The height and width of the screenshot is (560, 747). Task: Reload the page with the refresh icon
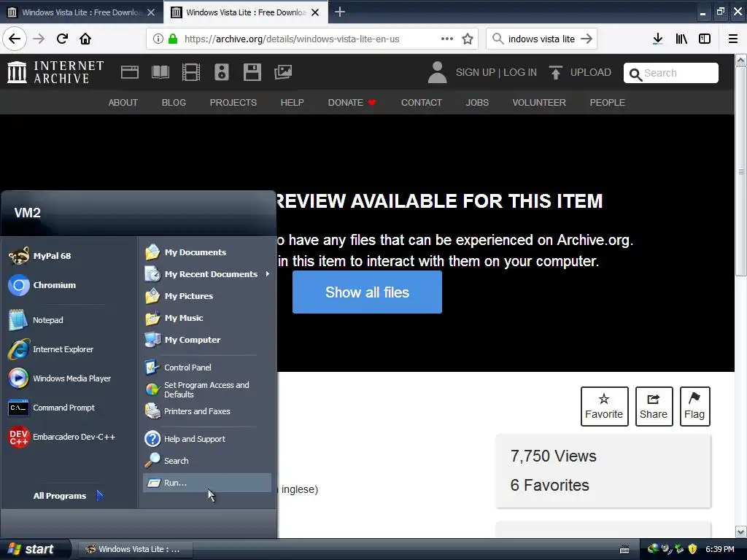coord(62,39)
